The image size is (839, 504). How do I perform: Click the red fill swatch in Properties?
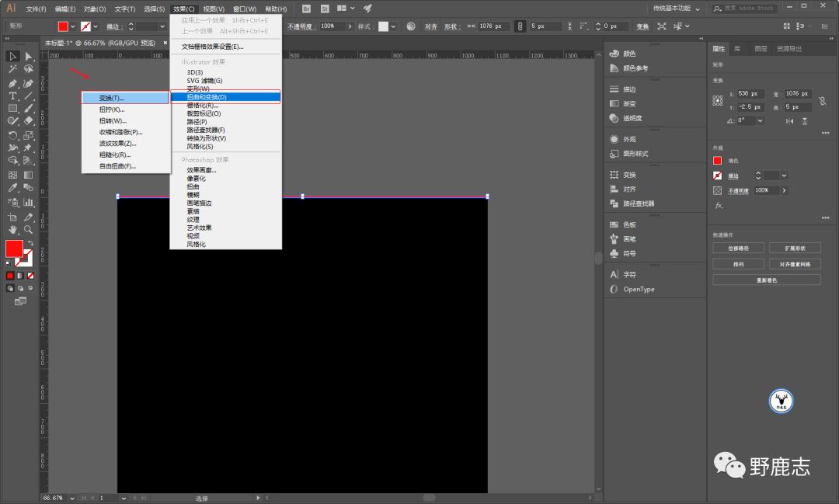coord(718,161)
